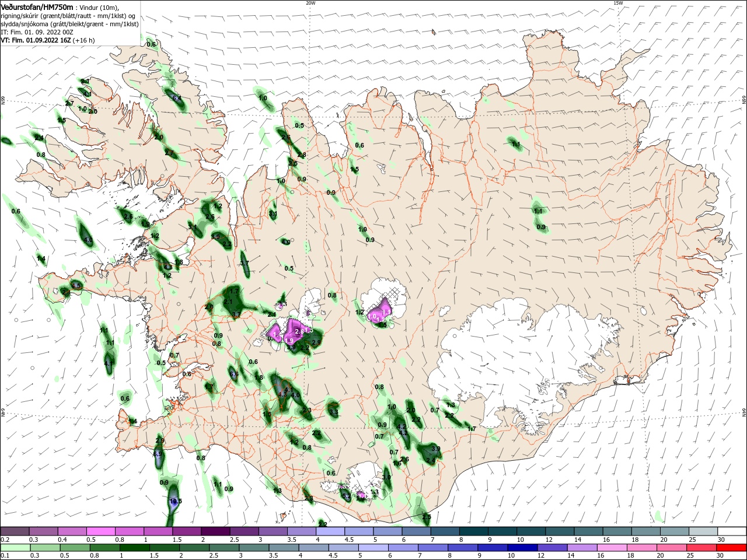Click the 3.0 precipitation value on the map

[x=386, y=477]
